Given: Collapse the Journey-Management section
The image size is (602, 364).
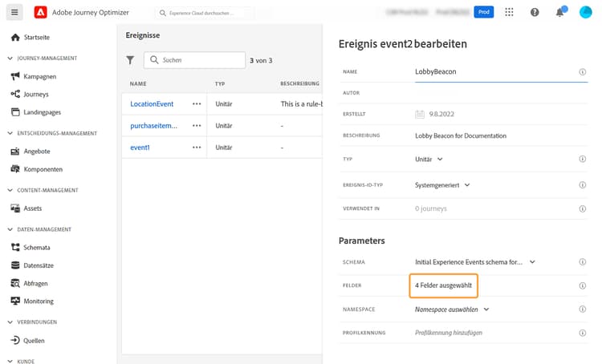Looking at the screenshot, I should click(10, 59).
